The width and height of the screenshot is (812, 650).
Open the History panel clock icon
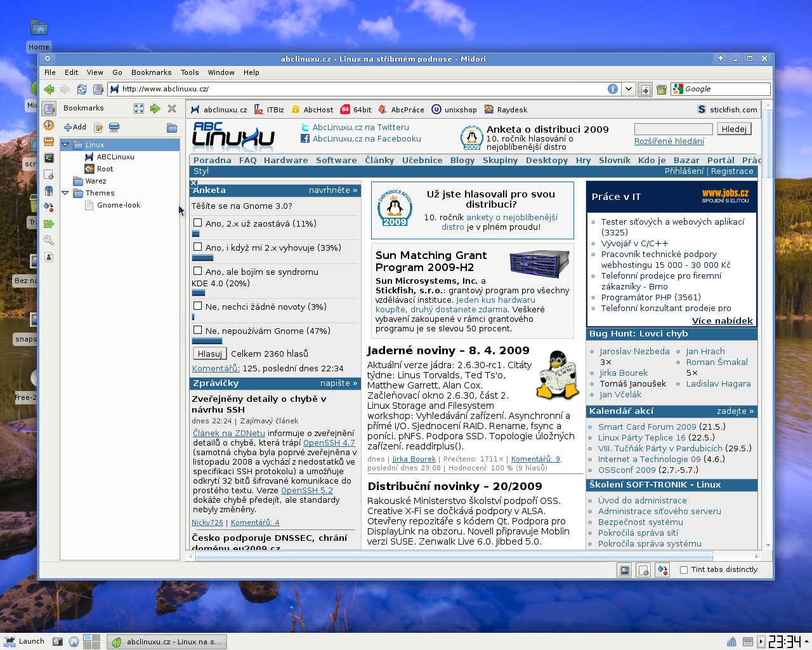click(49, 125)
